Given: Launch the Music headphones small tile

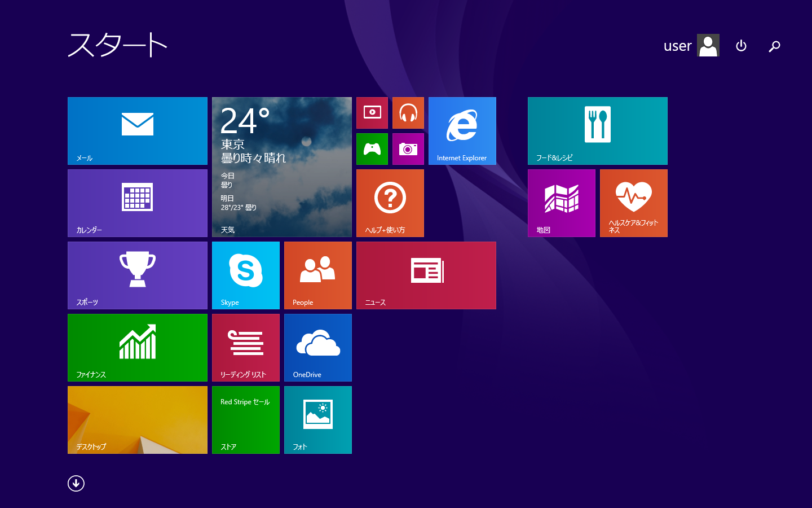Looking at the screenshot, I should (408, 113).
